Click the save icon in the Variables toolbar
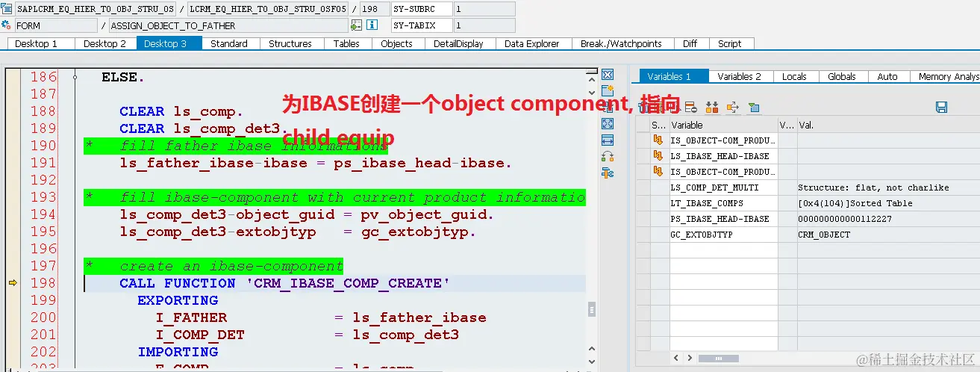The image size is (980, 372). point(941,108)
